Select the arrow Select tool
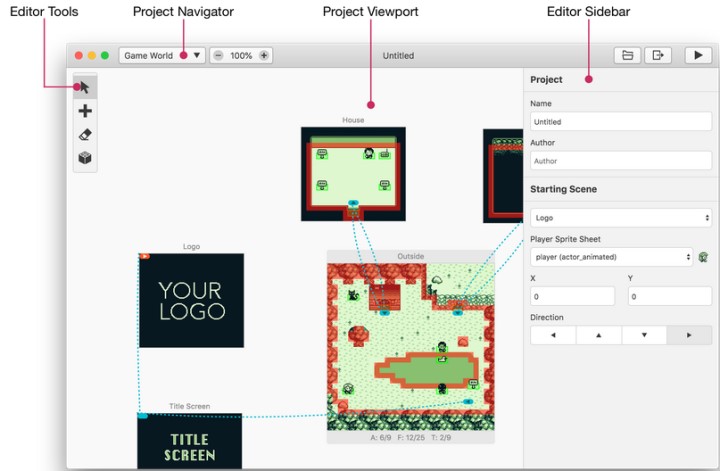This screenshot has height=471, width=720. pyautogui.click(x=85, y=87)
